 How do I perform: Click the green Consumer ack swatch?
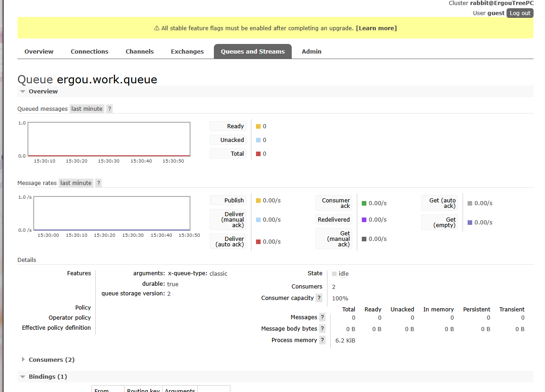pyautogui.click(x=364, y=203)
